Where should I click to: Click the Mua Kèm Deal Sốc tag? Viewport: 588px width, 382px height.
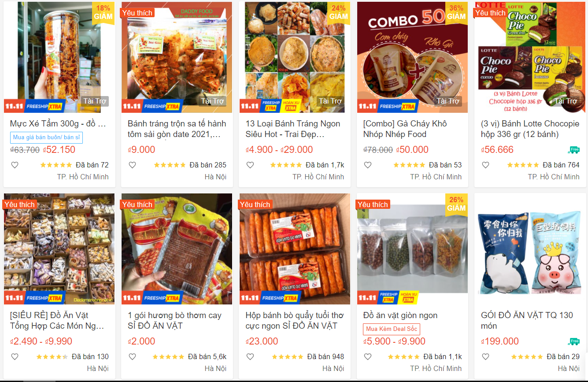pyautogui.click(x=392, y=329)
